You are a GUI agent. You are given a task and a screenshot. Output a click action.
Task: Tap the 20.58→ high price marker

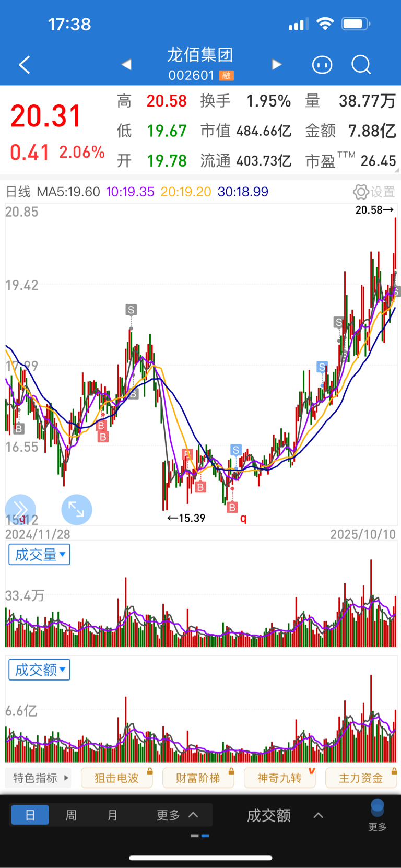click(375, 210)
